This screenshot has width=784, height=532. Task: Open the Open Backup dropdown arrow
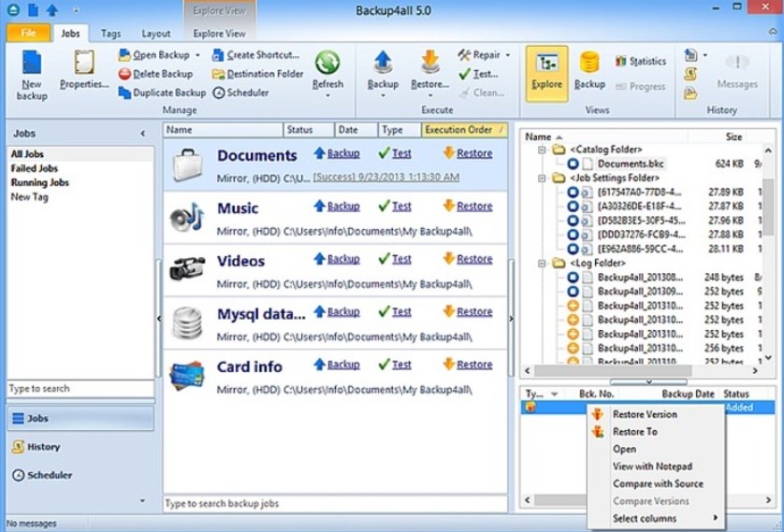[197, 55]
